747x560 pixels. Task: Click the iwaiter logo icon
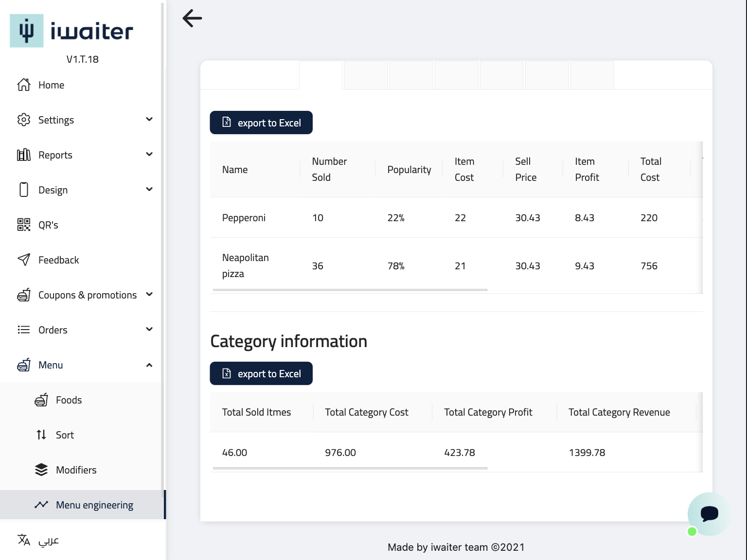point(27,31)
